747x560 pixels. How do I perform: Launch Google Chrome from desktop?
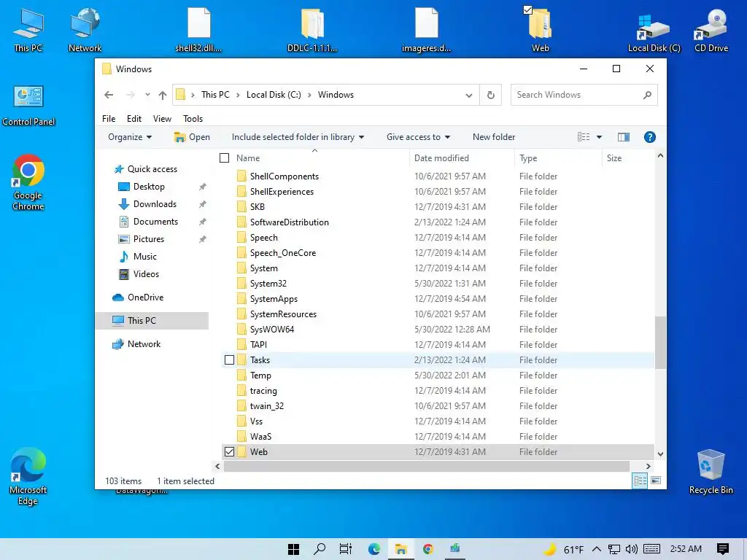(x=28, y=182)
